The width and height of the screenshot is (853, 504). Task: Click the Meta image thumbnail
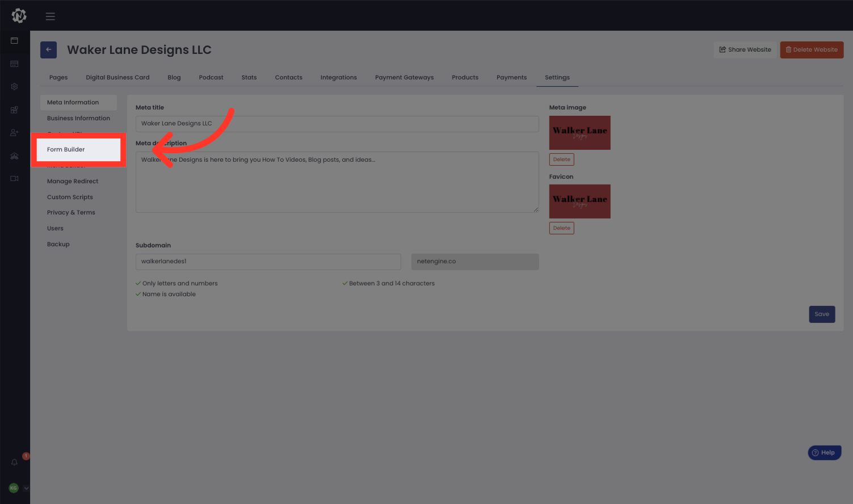580,133
